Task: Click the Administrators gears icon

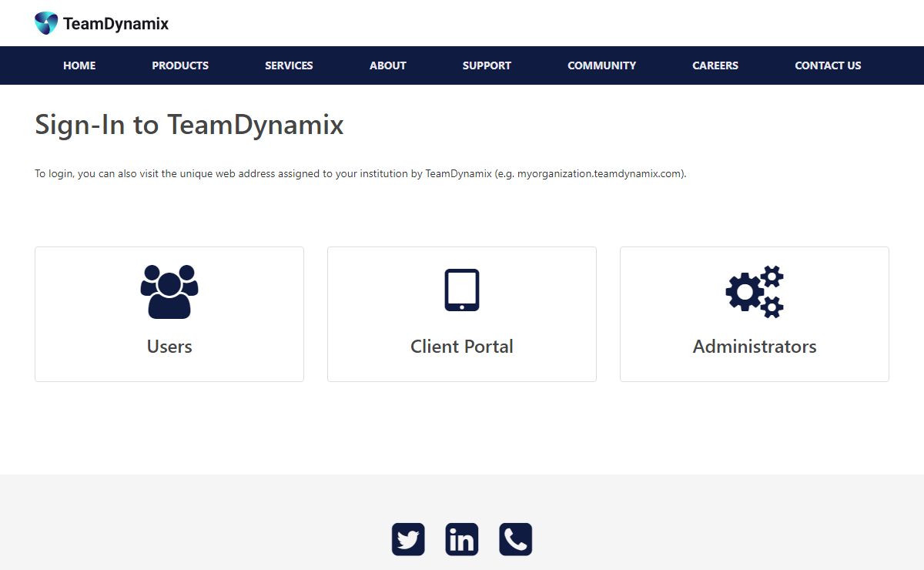Action: tap(755, 291)
